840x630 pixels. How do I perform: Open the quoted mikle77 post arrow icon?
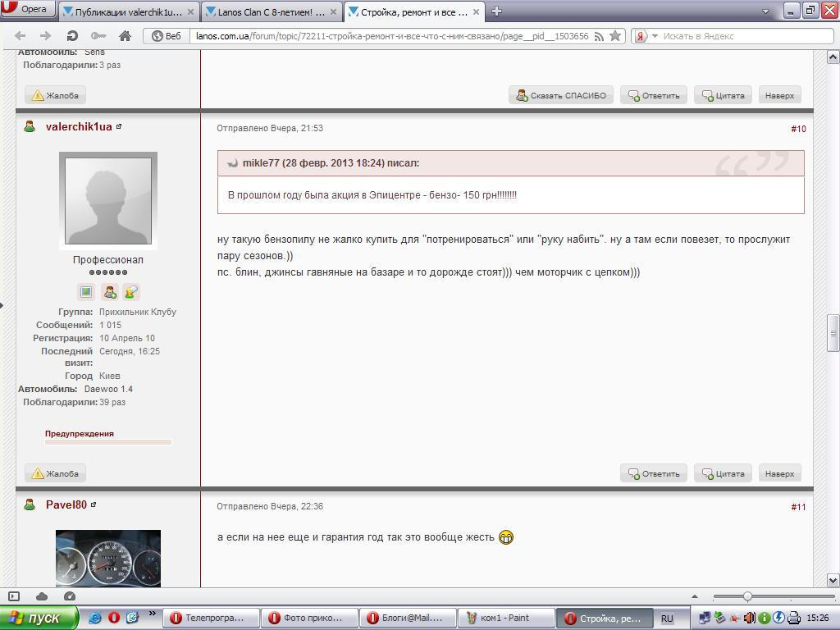(232, 163)
